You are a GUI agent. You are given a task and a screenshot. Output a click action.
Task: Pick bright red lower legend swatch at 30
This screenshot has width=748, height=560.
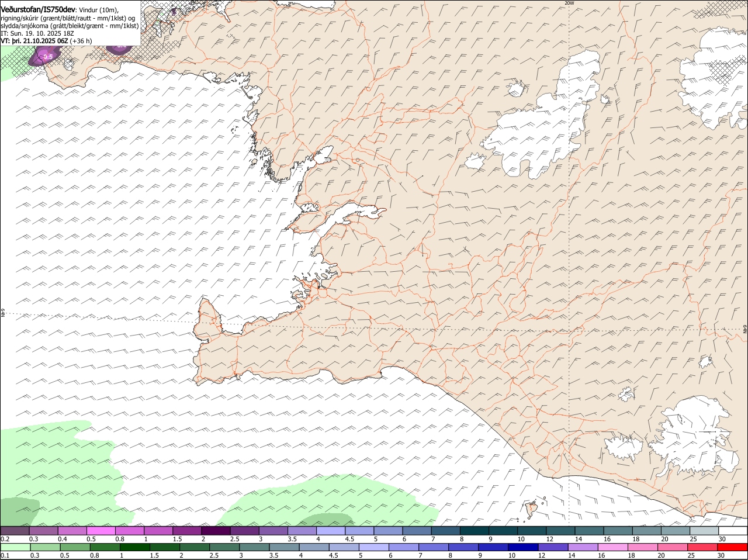(732, 547)
